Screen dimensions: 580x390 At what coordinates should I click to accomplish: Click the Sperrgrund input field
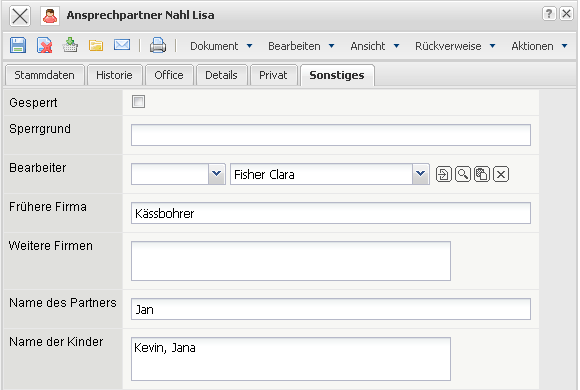coord(331,135)
